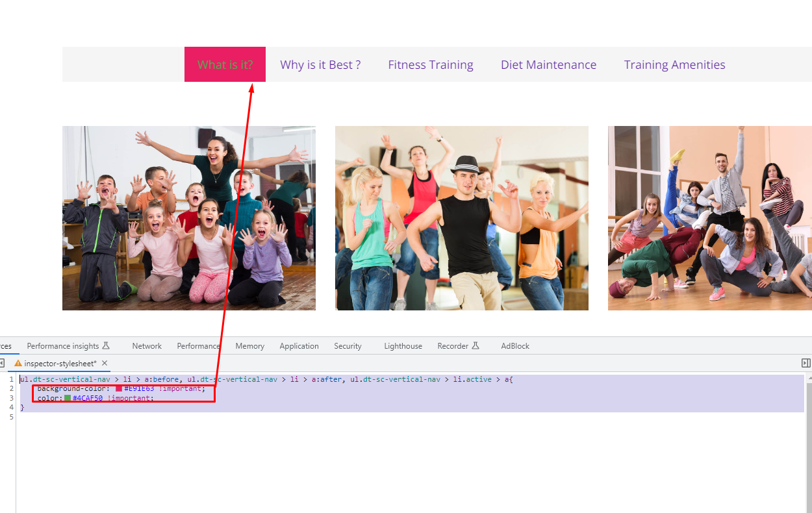Click the flask icon beside Recorder
Screen dimensions: 812x513
[476, 346]
